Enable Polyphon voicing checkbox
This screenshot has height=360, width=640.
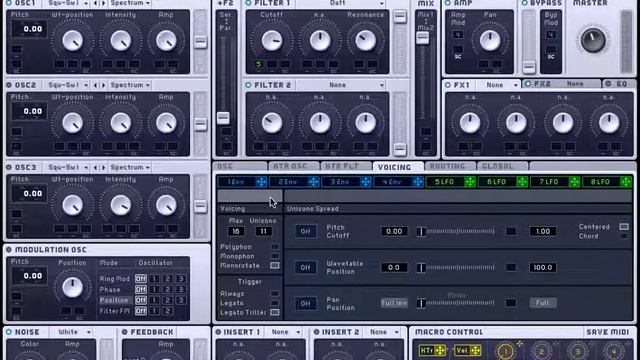(275, 247)
